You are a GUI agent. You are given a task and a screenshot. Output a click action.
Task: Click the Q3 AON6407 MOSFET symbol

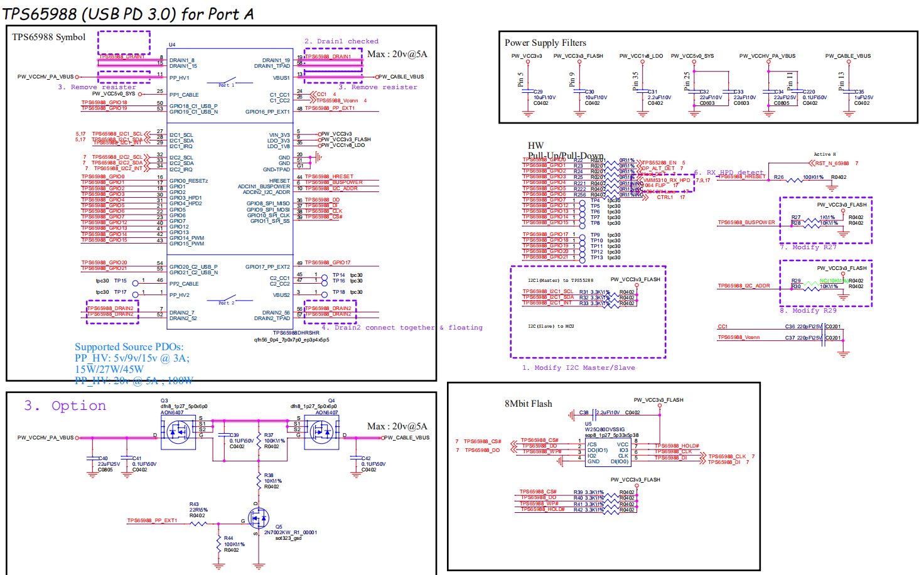[x=178, y=432]
